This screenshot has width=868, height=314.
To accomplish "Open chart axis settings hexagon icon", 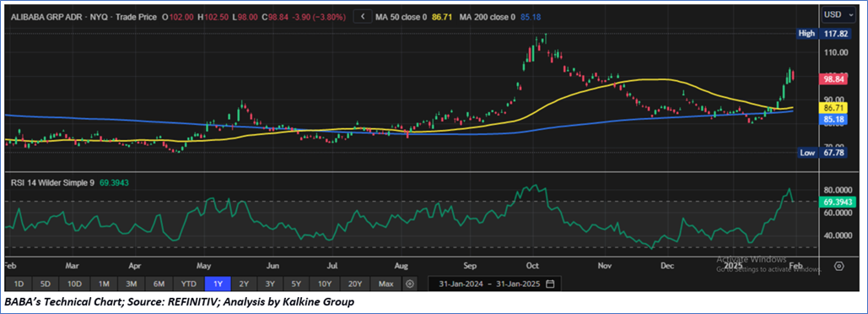I will 838,266.
